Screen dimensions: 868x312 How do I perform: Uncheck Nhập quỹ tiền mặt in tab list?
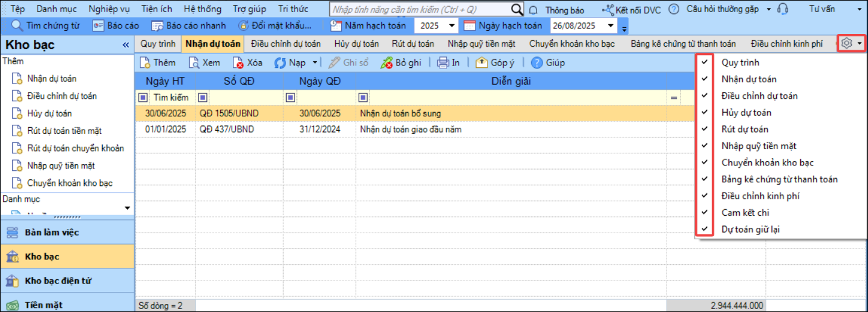pos(704,146)
